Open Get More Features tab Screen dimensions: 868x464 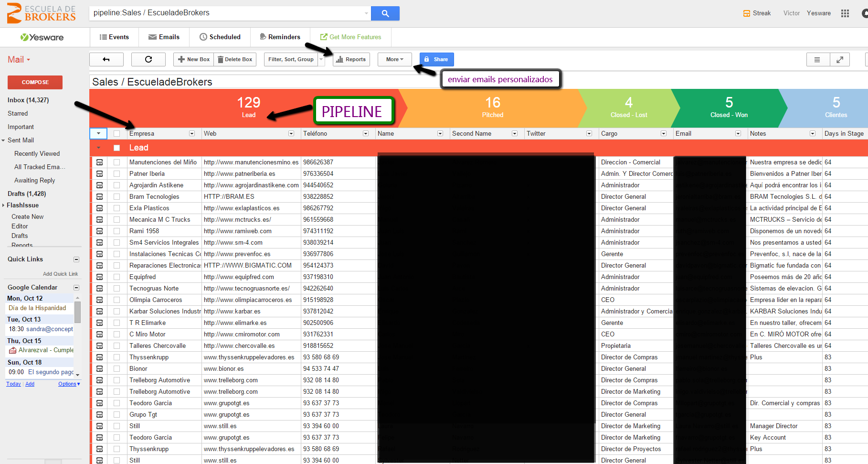pyautogui.click(x=351, y=37)
